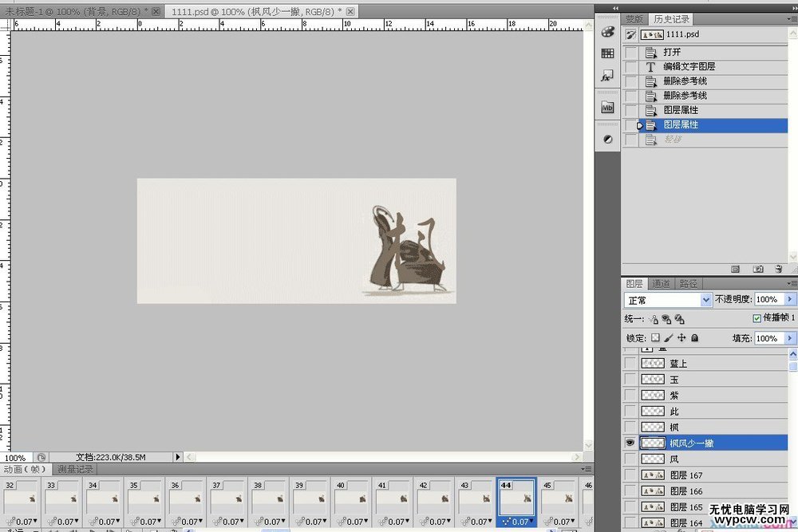The width and height of the screenshot is (798, 532).
Task: Open the Color palette panel icon
Action: click(x=607, y=33)
